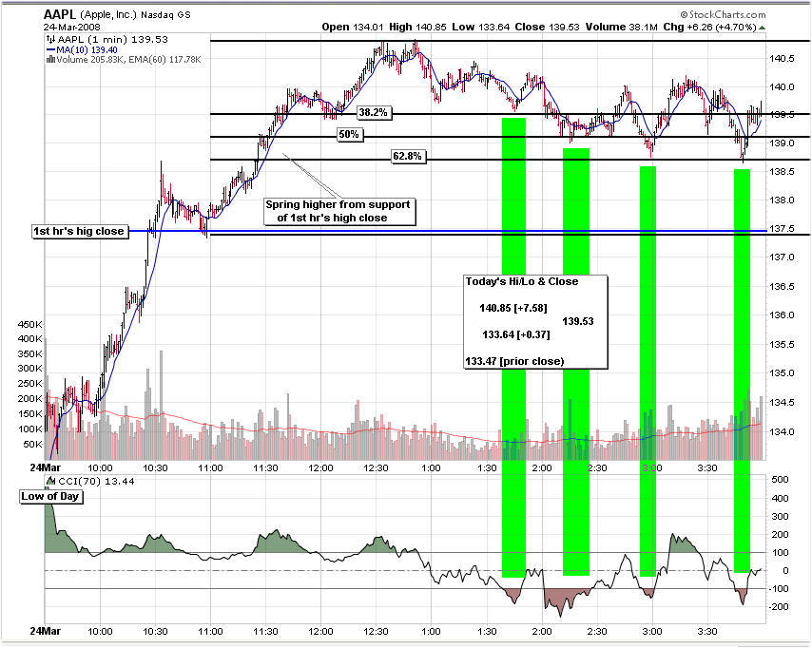Click the 1:00 label on the price panel time axis
Viewport: 812px width, 648px height.
431,467
